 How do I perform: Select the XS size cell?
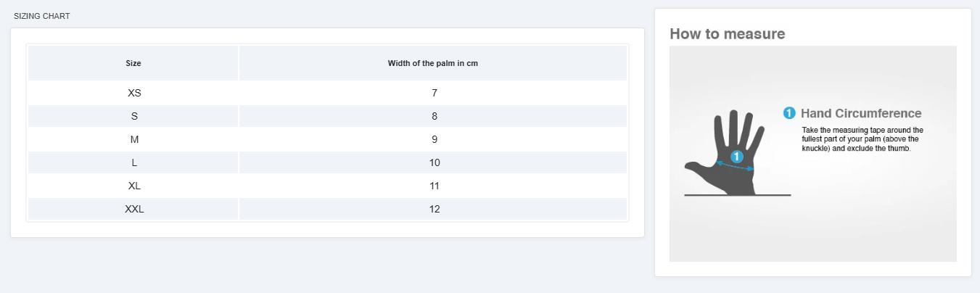(x=134, y=93)
